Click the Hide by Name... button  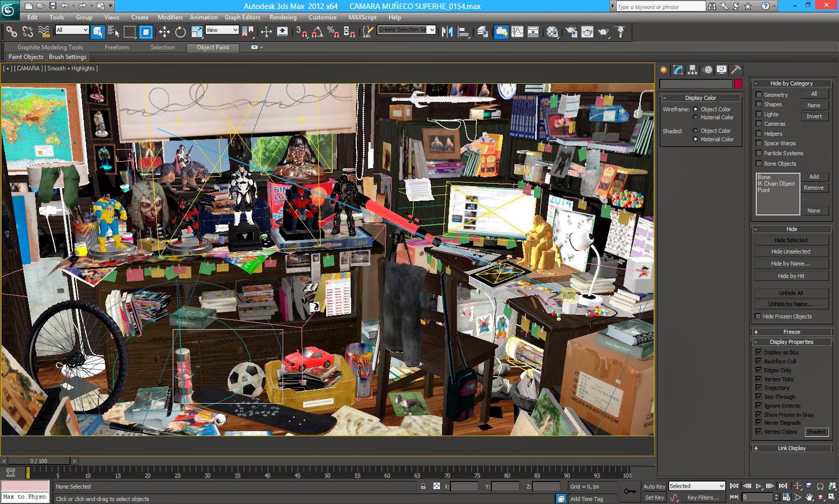791,264
